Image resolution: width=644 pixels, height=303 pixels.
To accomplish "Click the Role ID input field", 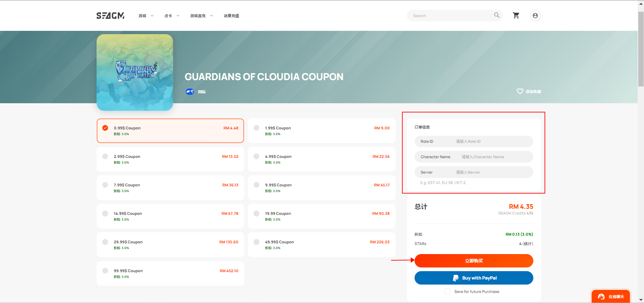I will (474, 141).
